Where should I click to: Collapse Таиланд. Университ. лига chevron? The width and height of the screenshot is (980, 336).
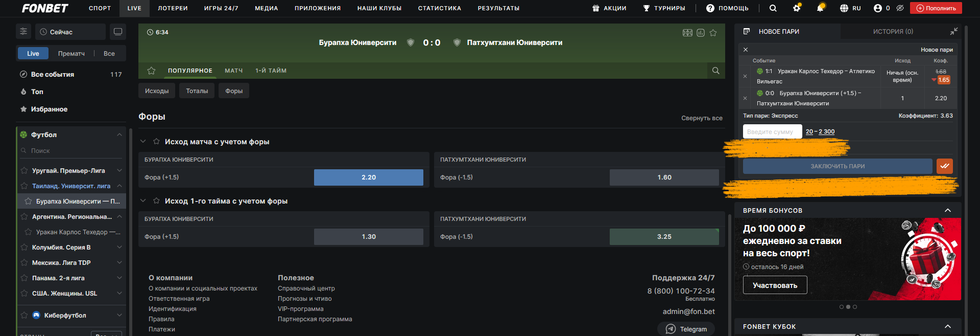click(x=119, y=186)
